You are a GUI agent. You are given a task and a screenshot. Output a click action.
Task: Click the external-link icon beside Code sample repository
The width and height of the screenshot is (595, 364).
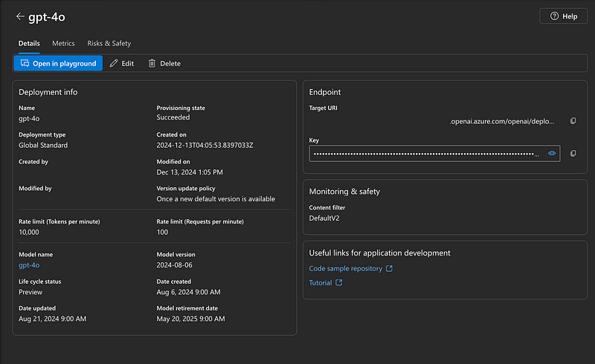click(x=389, y=268)
